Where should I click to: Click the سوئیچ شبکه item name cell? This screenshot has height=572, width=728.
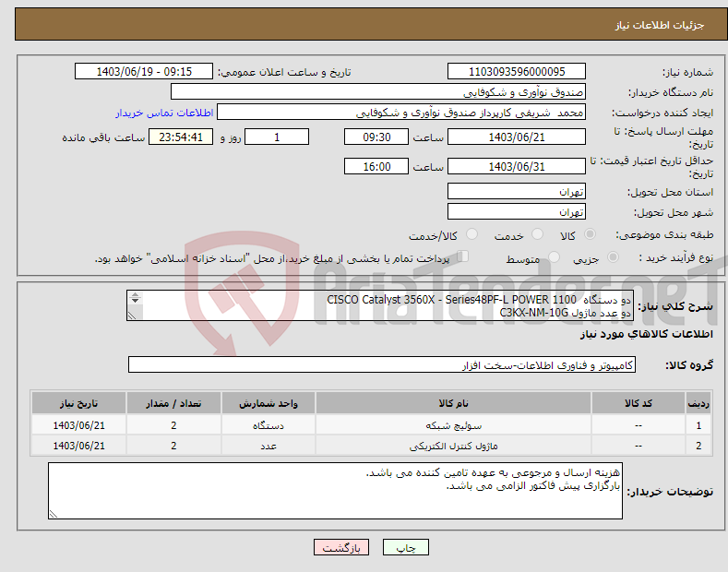click(x=453, y=424)
